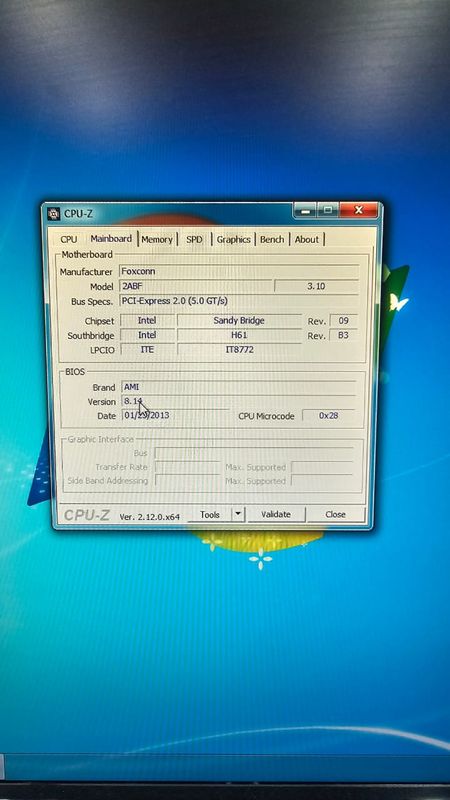Click the CPU Microcode field 0x28
The height and width of the screenshot is (800, 450).
click(329, 415)
